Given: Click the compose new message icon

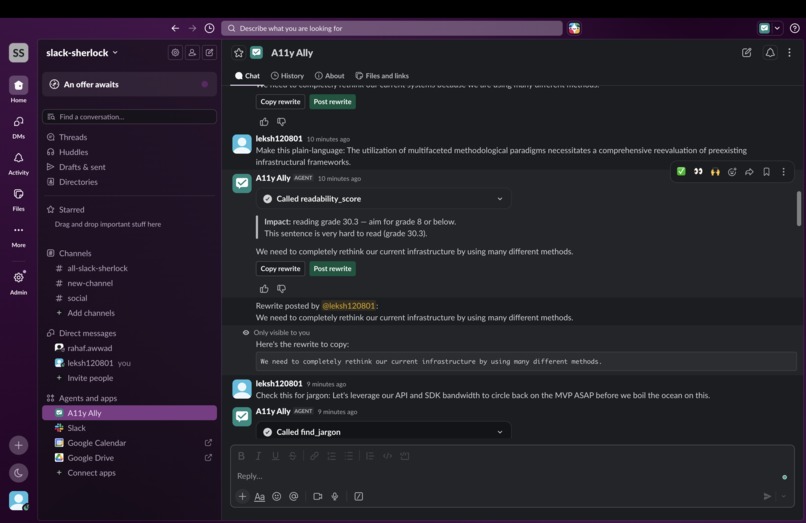Looking at the screenshot, I should point(210,52).
